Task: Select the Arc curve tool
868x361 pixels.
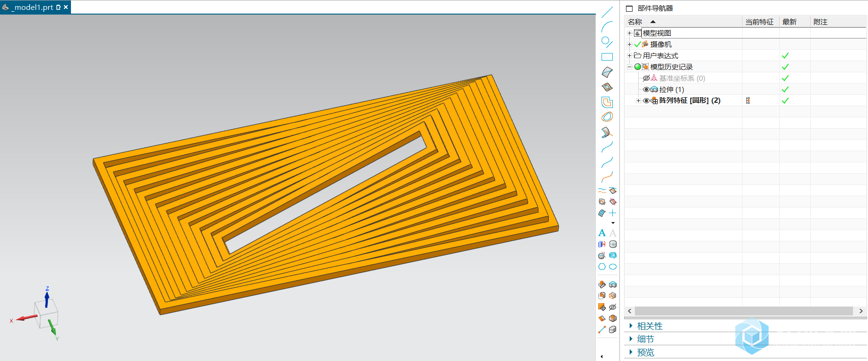Action: [607, 27]
